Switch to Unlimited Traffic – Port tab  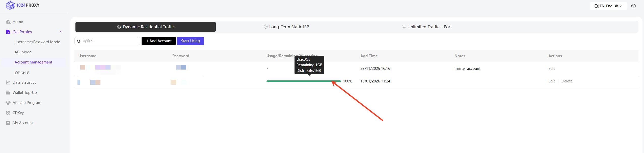427,27
